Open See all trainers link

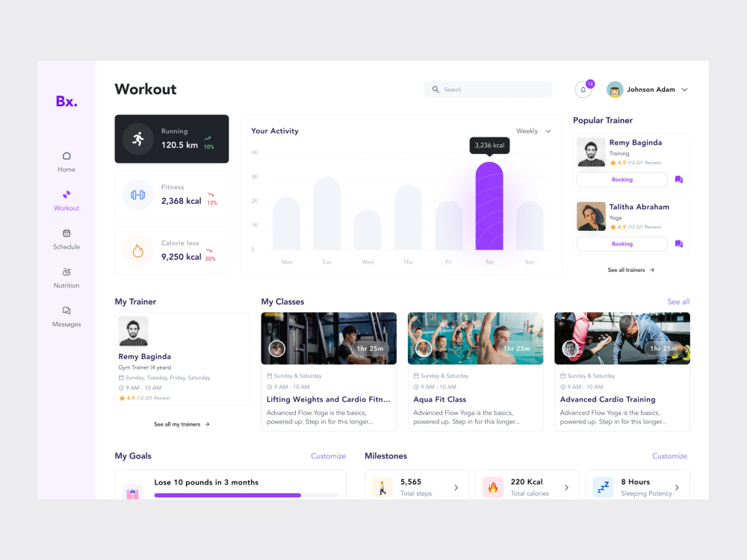[x=631, y=270]
